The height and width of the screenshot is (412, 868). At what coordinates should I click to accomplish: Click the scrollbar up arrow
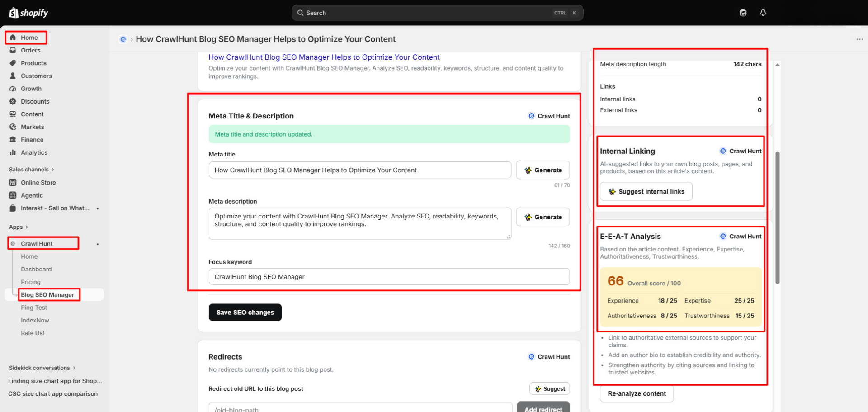[x=778, y=65]
